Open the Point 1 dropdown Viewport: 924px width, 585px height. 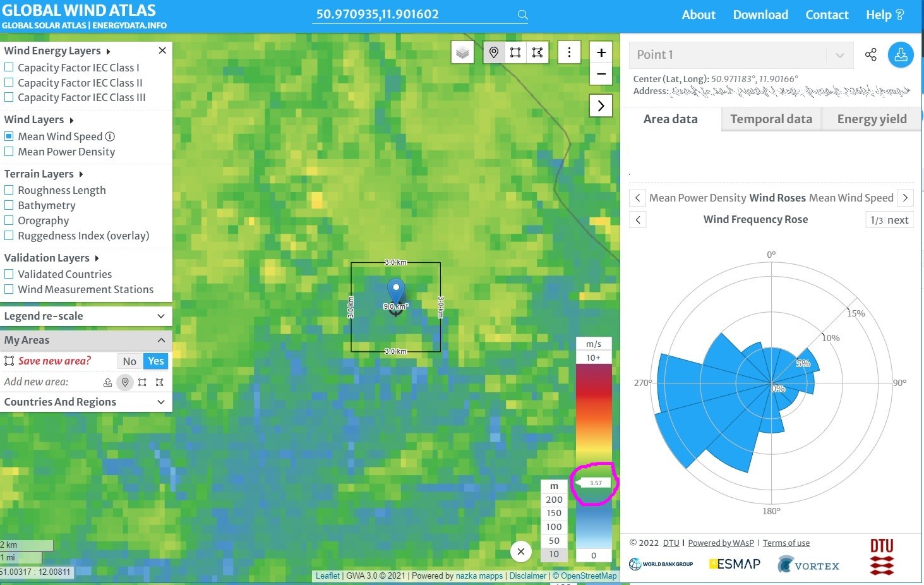coord(839,55)
